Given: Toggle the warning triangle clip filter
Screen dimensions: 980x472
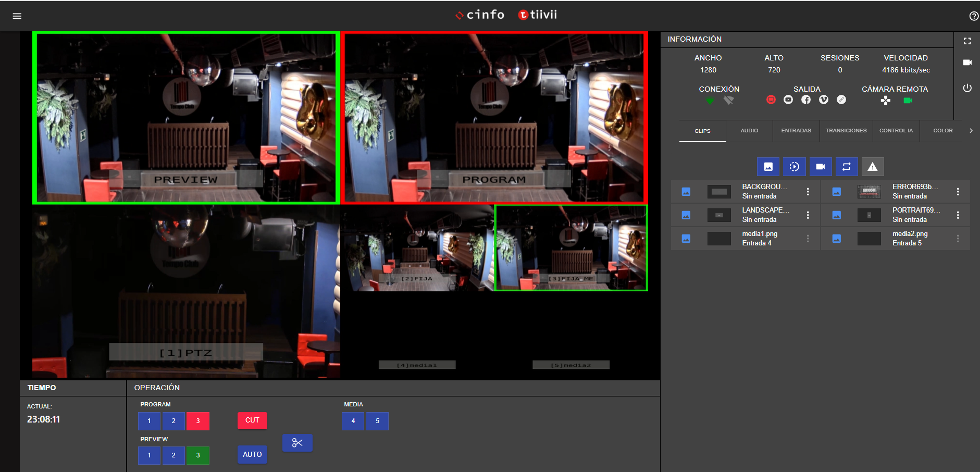Looking at the screenshot, I should [x=872, y=167].
